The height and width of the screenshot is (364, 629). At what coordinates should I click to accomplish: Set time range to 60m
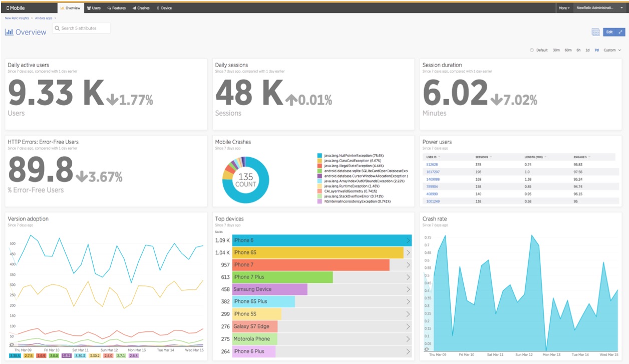coord(568,50)
